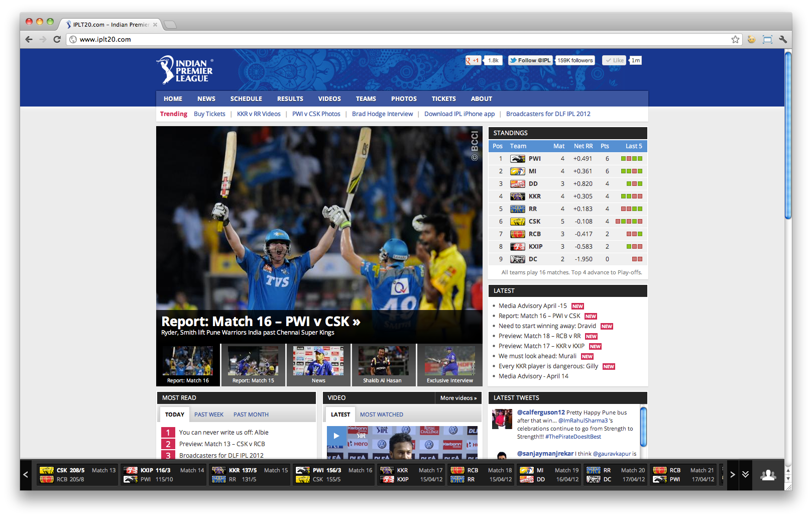Image resolution: width=812 pixels, height=518 pixels.
Task: Open the ABOUT menu item
Action: point(482,99)
